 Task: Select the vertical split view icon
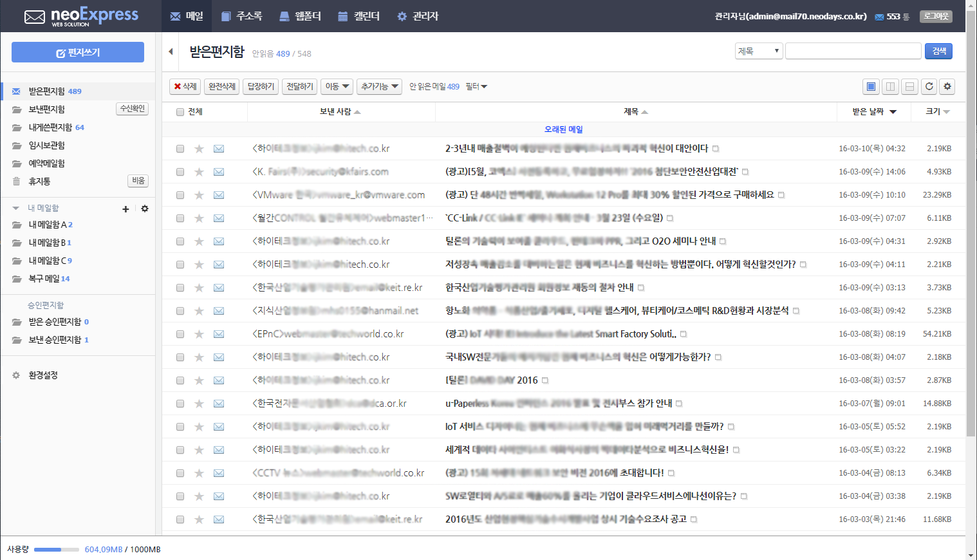pos(890,86)
